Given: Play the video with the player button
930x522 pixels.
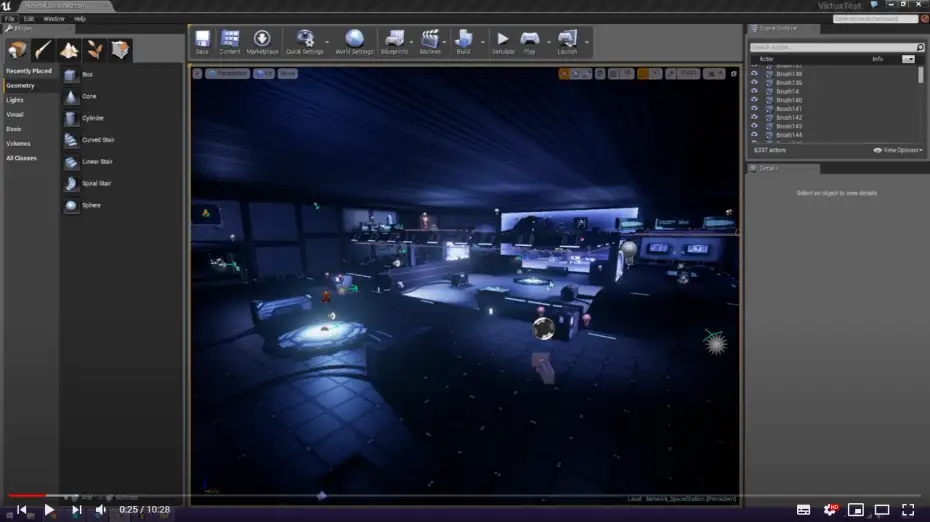Looking at the screenshot, I should click(49, 510).
